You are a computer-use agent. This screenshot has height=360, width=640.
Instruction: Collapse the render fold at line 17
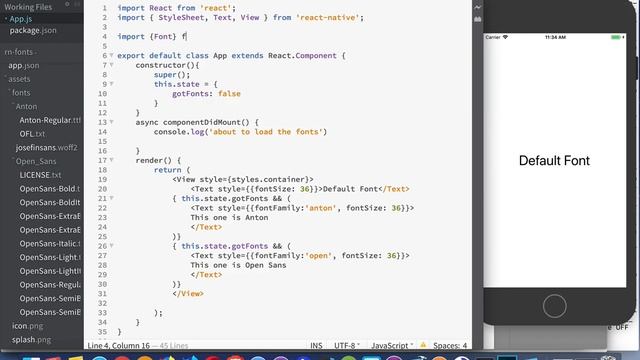pyautogui.click(x=111, y=160)
